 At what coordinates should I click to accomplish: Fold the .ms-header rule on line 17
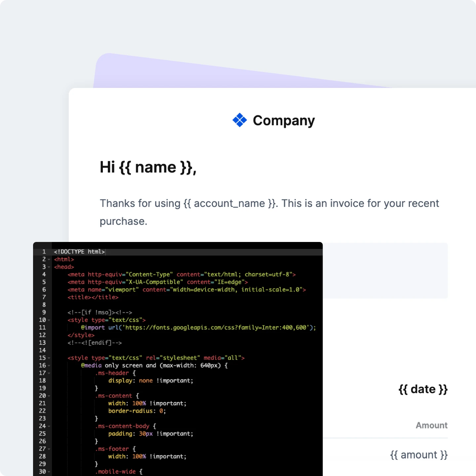coord(49,373)
